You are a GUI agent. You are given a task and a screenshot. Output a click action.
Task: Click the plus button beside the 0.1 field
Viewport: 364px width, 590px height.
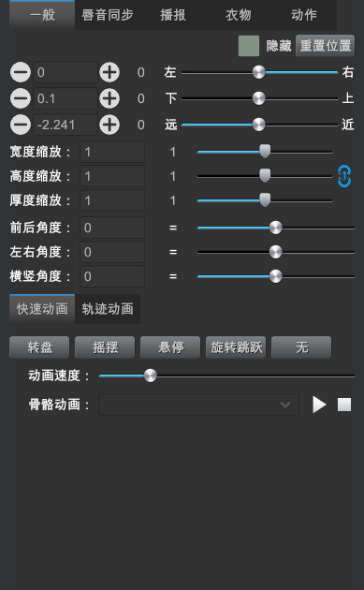(x=109, y=98)
